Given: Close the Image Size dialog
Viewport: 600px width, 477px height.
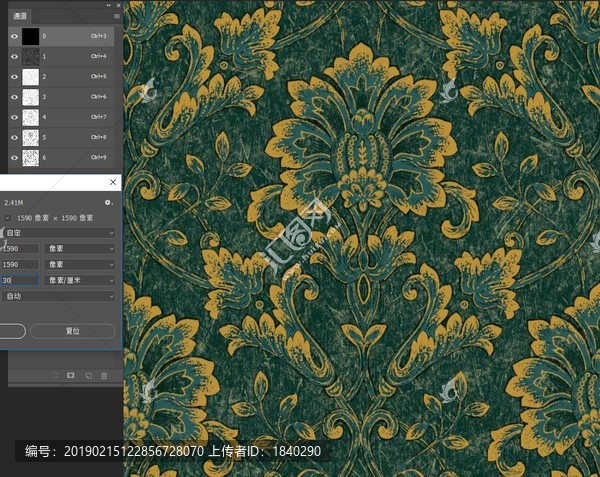Looking at the screenshot, I should [113, 182].
